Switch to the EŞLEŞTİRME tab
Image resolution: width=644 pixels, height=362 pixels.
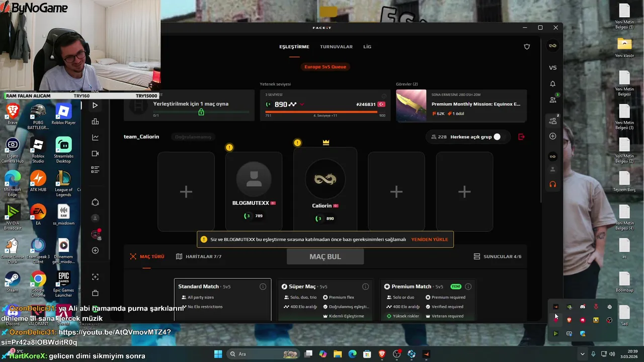[294, 47]
